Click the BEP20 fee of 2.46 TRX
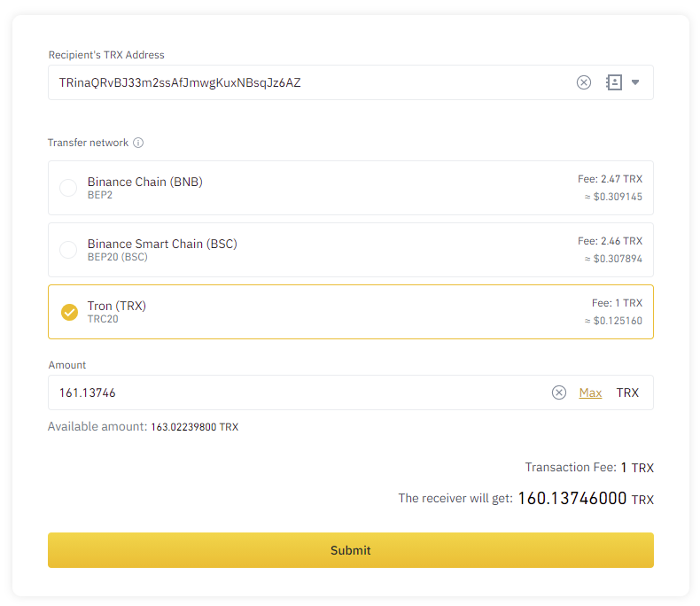This screenshot has width=700, height=606. (610, 241)
